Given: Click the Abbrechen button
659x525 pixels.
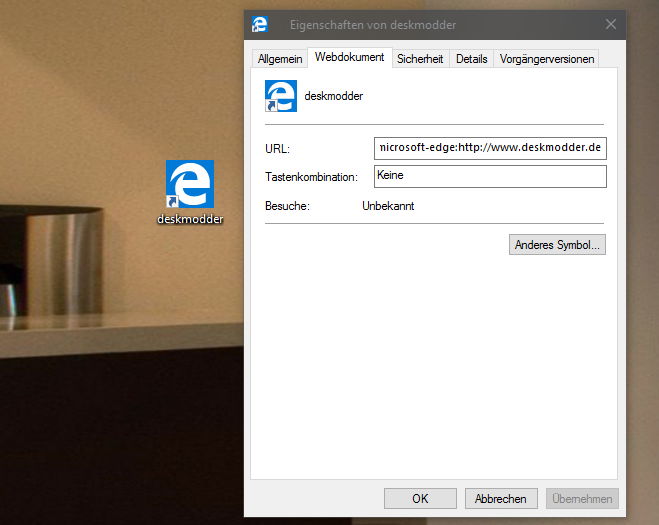Looking at the screenshot, I should (501, 499).
